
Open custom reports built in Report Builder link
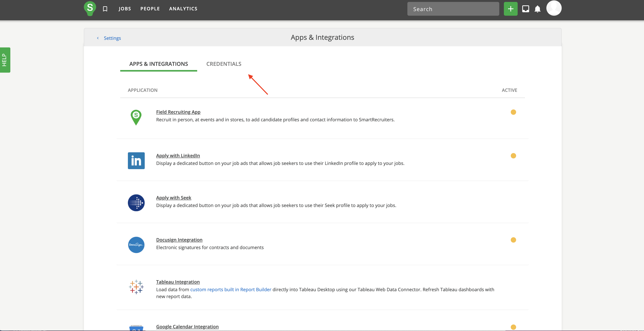click(230, 289)
